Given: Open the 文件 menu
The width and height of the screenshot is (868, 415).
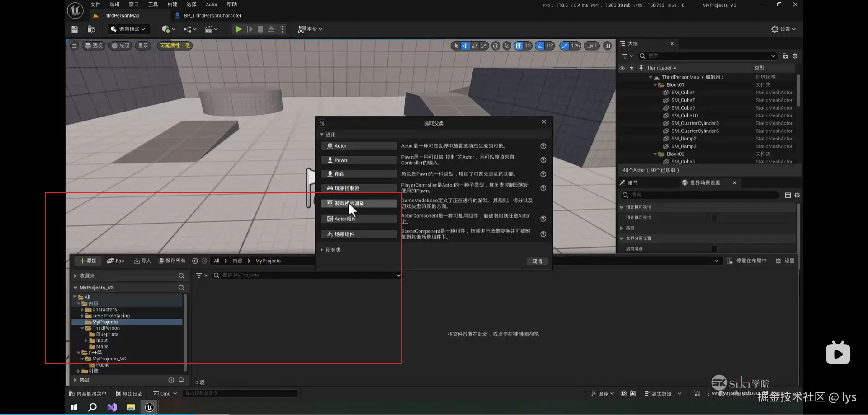Looking at the screenshot, I should click(x=95, y=5).
